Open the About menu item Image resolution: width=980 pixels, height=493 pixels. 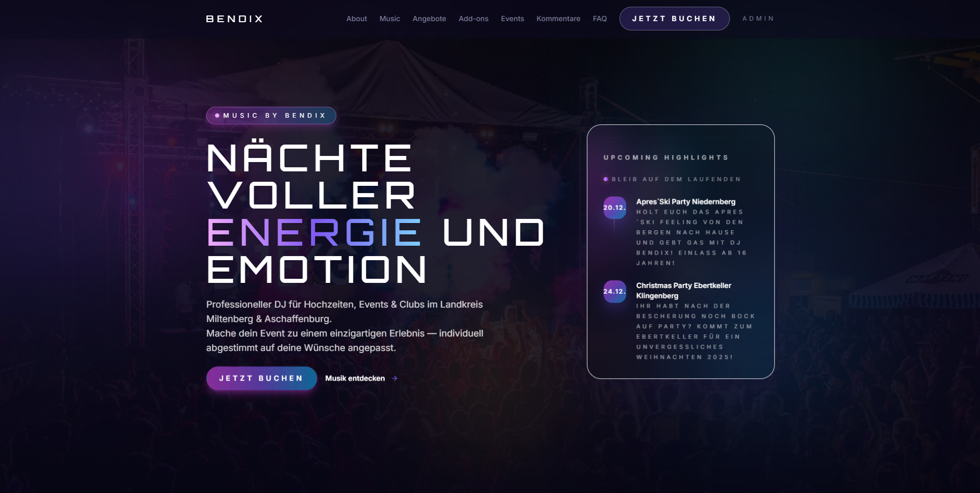[x=356, y=19]
